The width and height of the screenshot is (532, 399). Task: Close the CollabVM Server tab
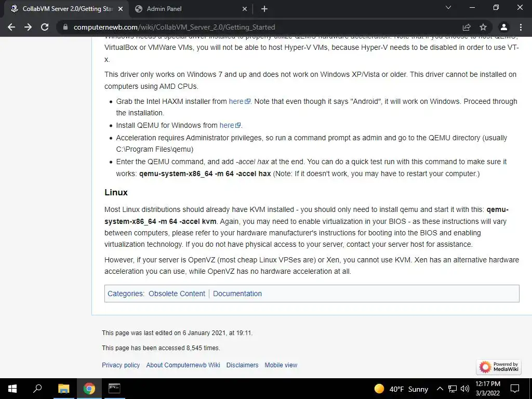point(121,9)
